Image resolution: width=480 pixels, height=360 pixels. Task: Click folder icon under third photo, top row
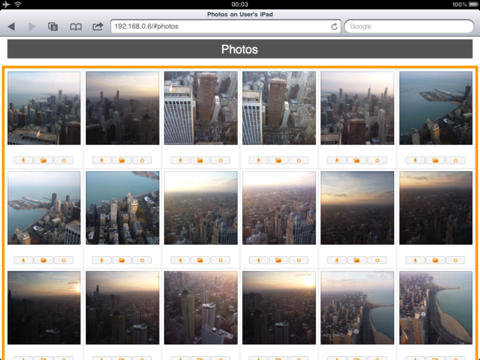[200, 160]
